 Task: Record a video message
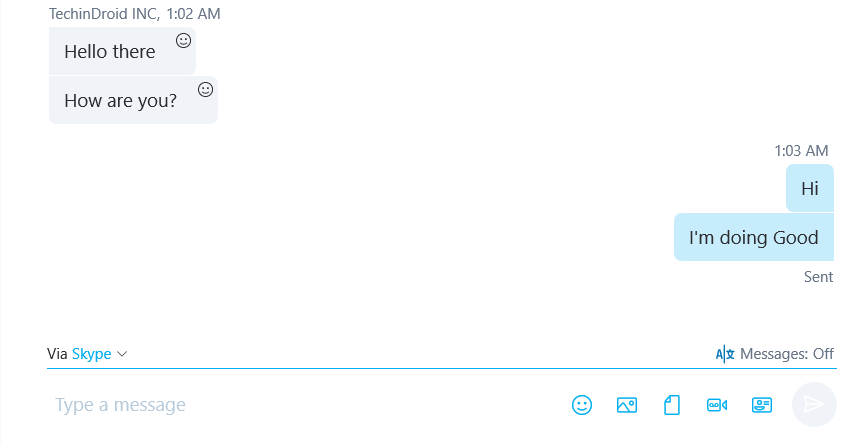click(717, 405)
